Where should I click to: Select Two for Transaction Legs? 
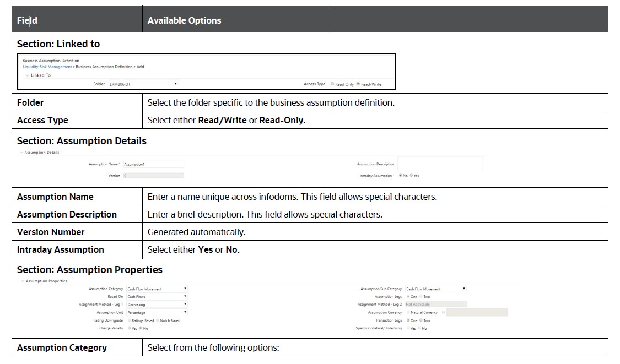[x=421, y=320]
